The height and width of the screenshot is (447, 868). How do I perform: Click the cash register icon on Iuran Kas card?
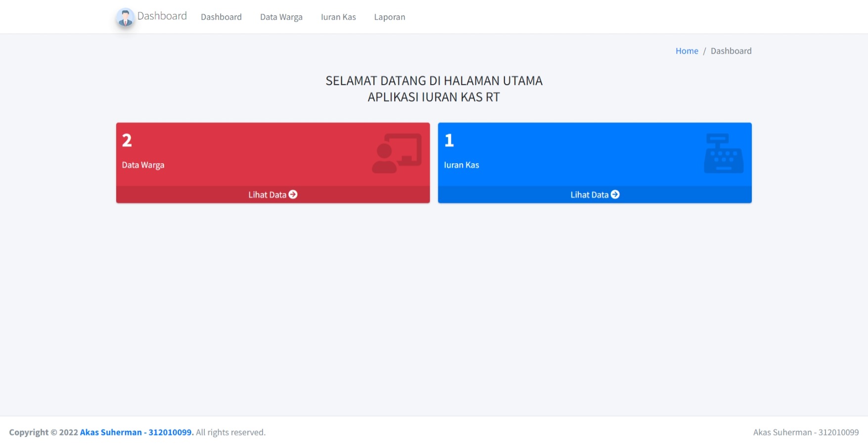point(722,154)
